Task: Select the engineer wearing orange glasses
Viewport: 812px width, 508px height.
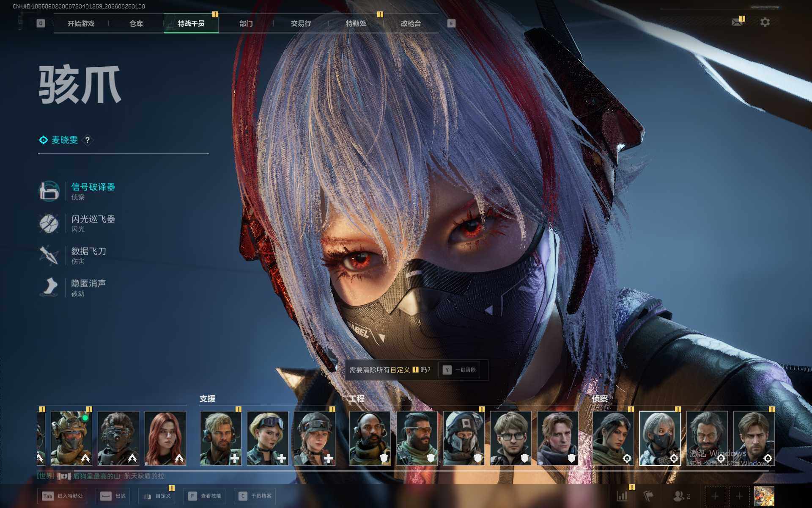Action: tap(417, 438)
